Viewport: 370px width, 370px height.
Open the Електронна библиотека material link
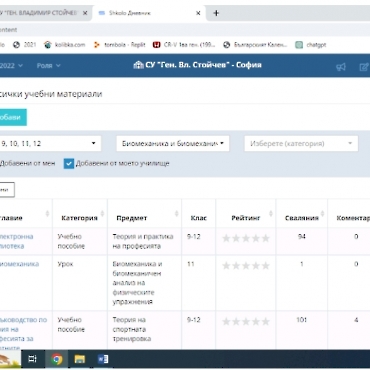coord(17,241)
